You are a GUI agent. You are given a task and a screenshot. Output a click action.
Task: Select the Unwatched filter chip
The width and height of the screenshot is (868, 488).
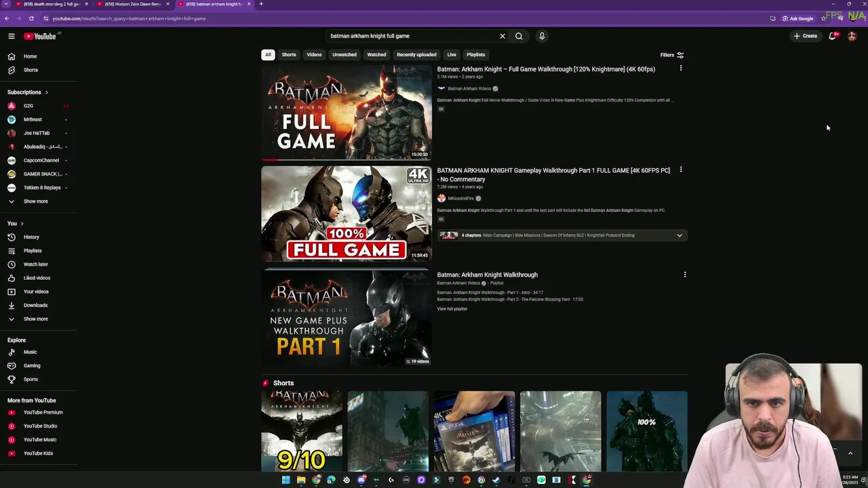[x=344, y=54]
